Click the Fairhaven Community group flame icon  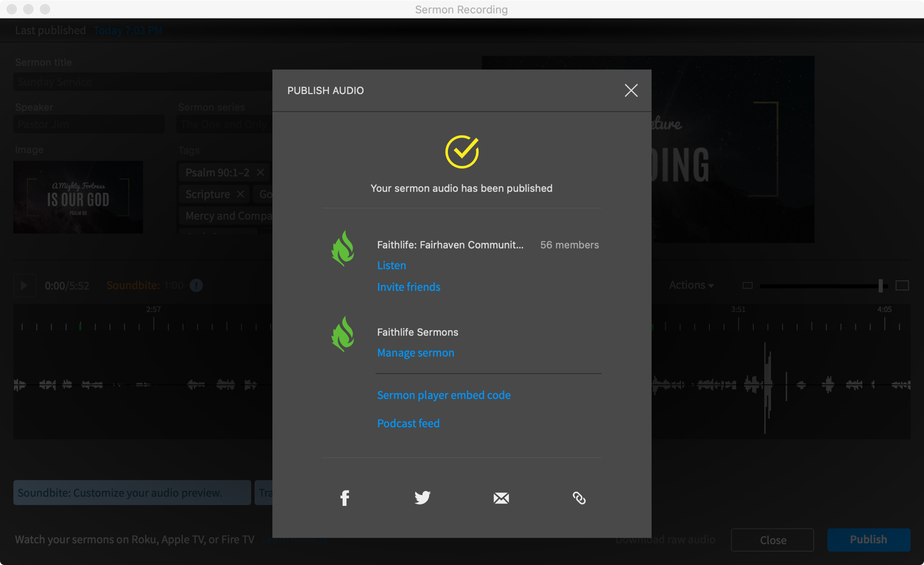tap(343, 248)
